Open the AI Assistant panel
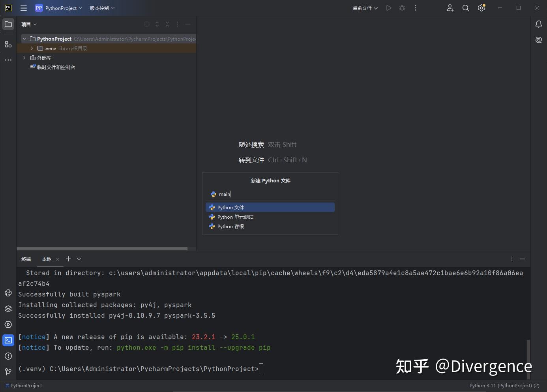Viewport: 547px width, 392px height. click(x=539, y=40)
